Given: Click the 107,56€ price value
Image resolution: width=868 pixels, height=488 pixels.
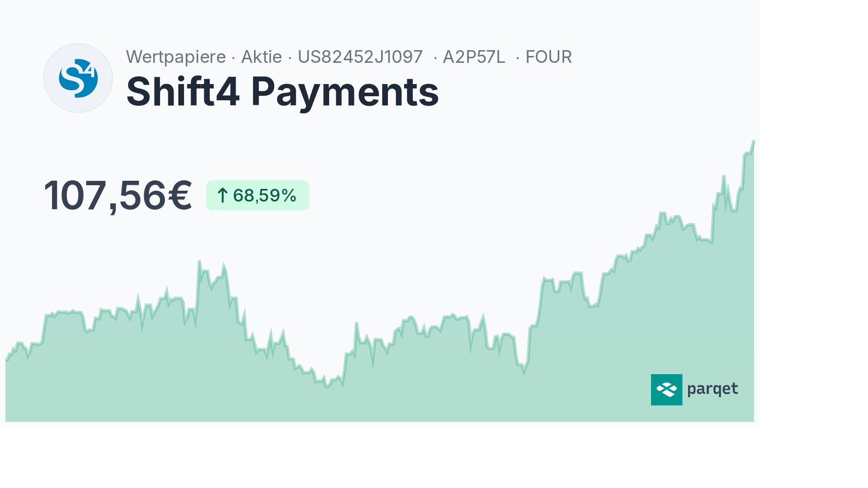Looking at the screenshot, I should pos(118,196).
